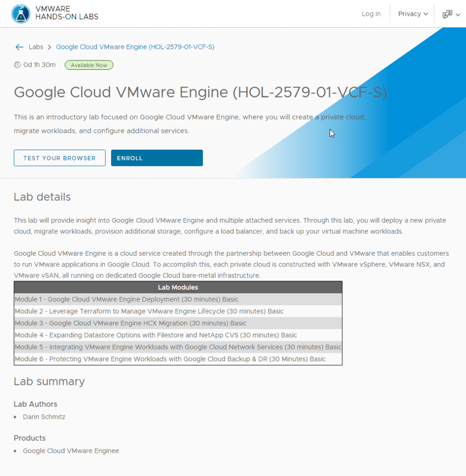The height and width of the screenshot is (476, 466).
Task: Expand the Privacy dropdown
Action: (x=412, y=14)
